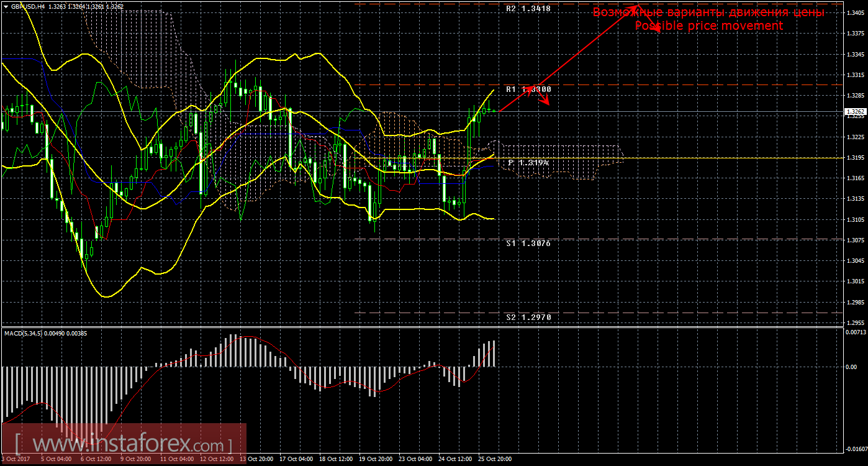
Task: Click the 17 Oct 04:00 time label
Action: click(296, 460)
